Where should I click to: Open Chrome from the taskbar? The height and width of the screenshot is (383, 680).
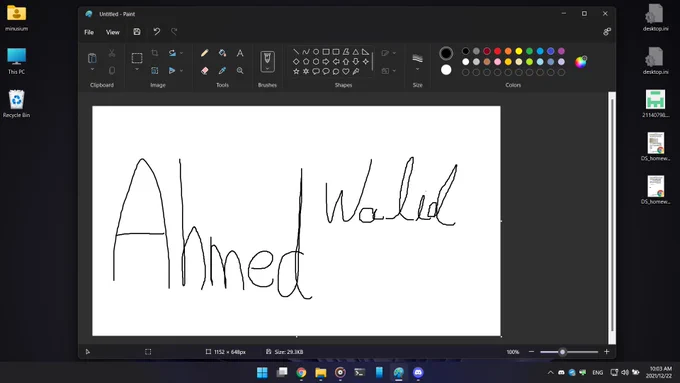(301, 372)
